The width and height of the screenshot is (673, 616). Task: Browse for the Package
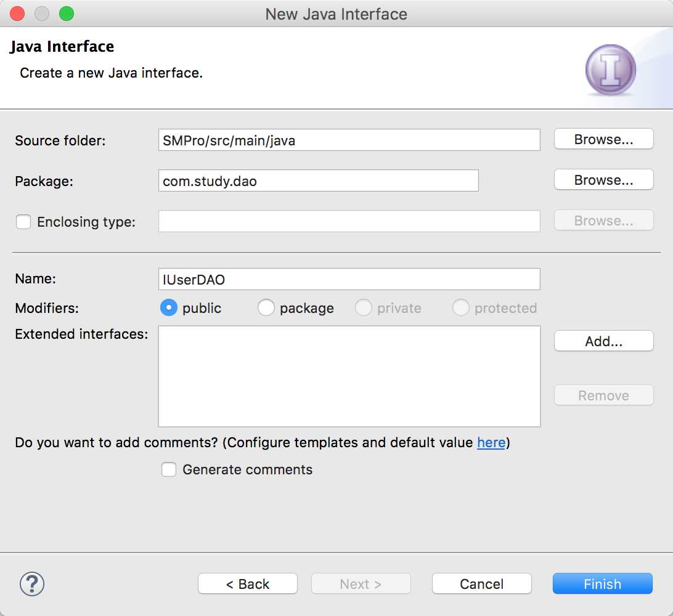point(603,180)
